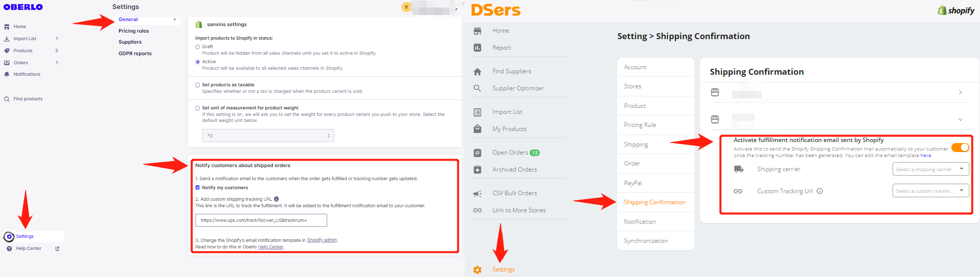This screenshot has height=277, width=980.
Task: Click the custom tracking URL input field
Action: [x=261, y=220]
